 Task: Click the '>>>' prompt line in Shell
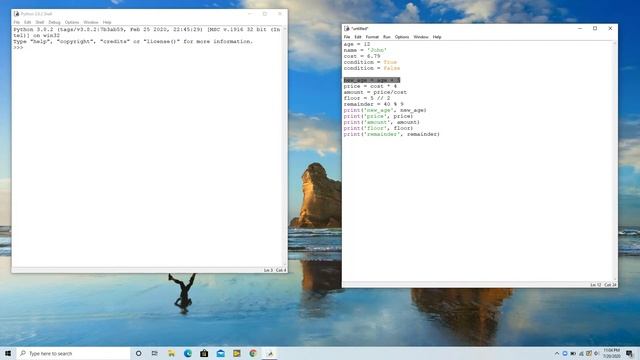[18, 47]
